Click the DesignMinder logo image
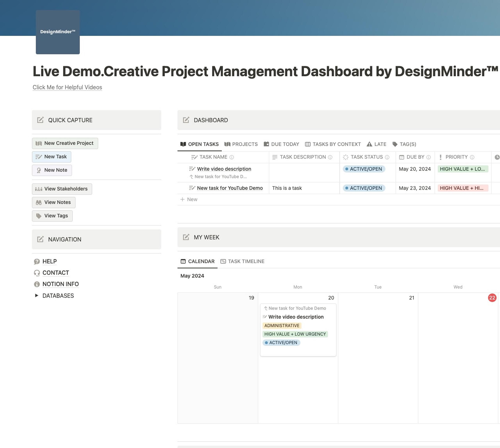Screen dimensions: 500x448 tap(58, 32)
